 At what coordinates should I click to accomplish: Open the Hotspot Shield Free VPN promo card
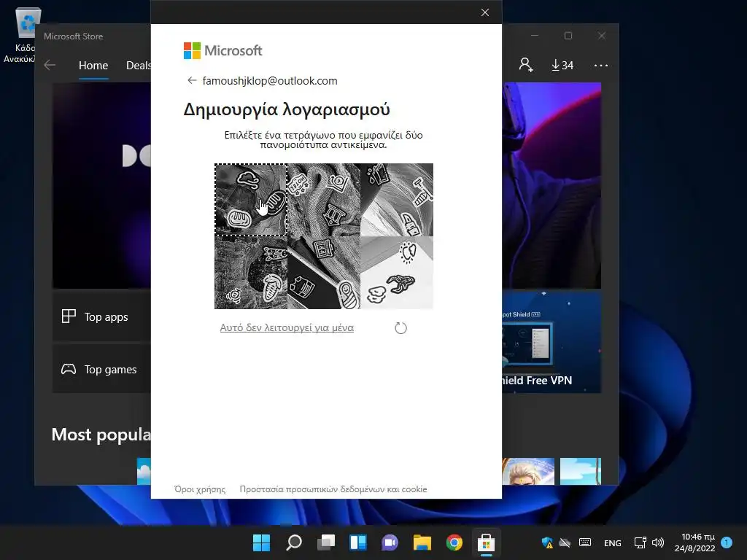click(x=551, y=341)
